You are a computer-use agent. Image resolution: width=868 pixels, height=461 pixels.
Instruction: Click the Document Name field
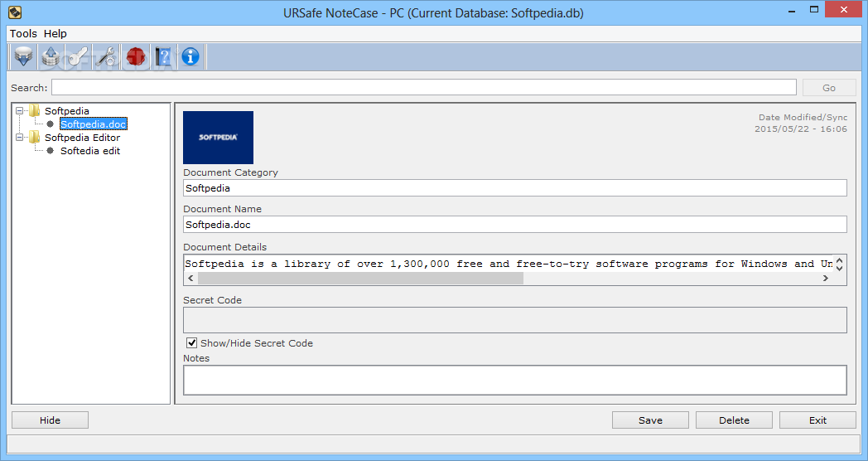[515, 225]
